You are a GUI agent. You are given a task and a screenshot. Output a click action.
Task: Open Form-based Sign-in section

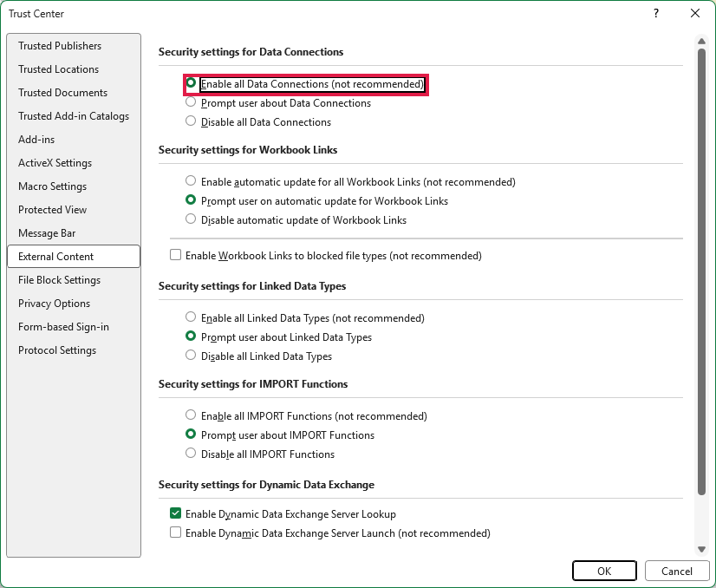74,327
